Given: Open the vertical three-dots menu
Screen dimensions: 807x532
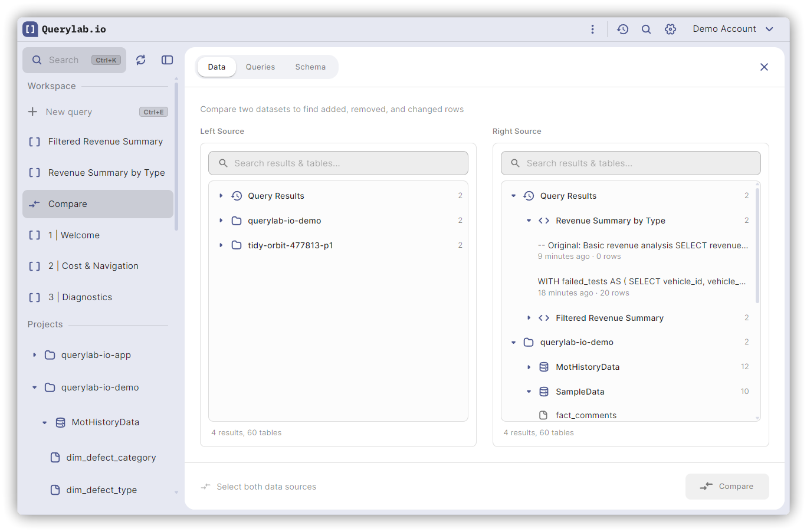Looking at the screenshot, I should [x=592, y=29].
